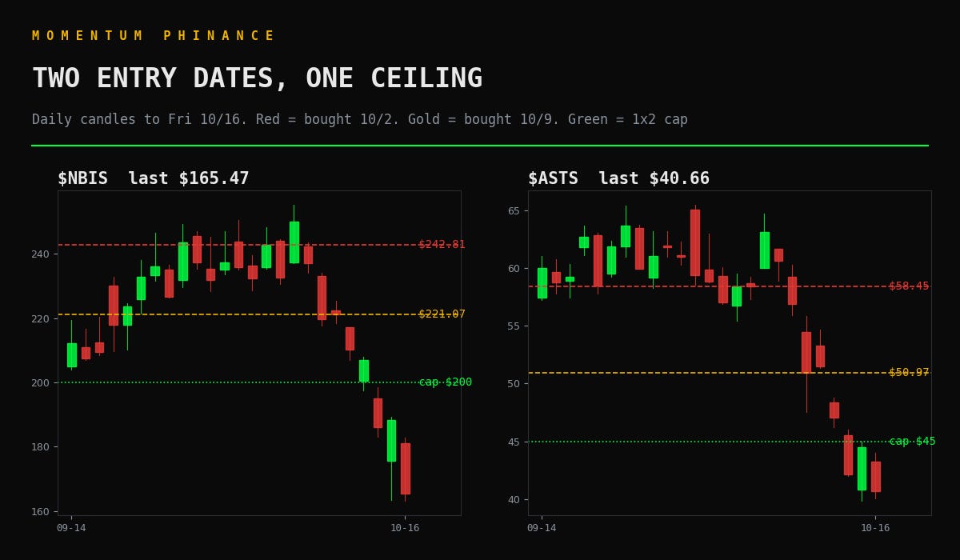The image size is (960, 560).
Task: Click the $221.07 gold entry label
Action: [x=442, y=314]
